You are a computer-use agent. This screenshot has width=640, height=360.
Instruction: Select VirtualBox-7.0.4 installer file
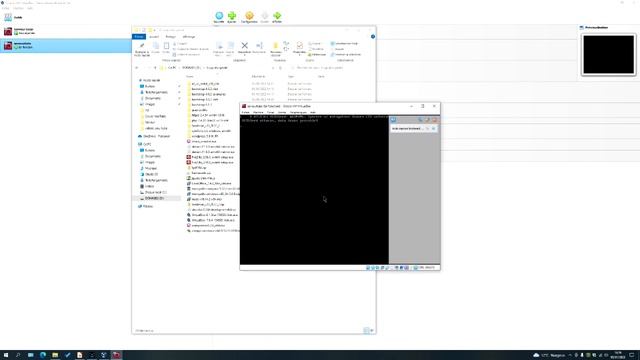point(213,220)
